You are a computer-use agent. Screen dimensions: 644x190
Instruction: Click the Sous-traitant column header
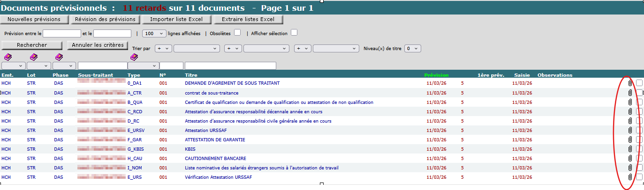click(x=96, y=75)
